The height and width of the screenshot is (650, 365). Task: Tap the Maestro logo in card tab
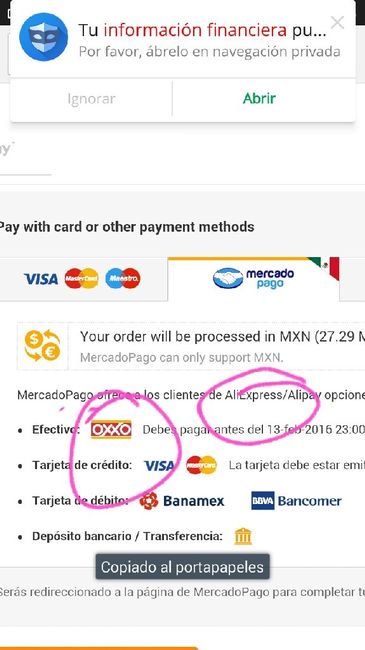click(x=123, y=279)
